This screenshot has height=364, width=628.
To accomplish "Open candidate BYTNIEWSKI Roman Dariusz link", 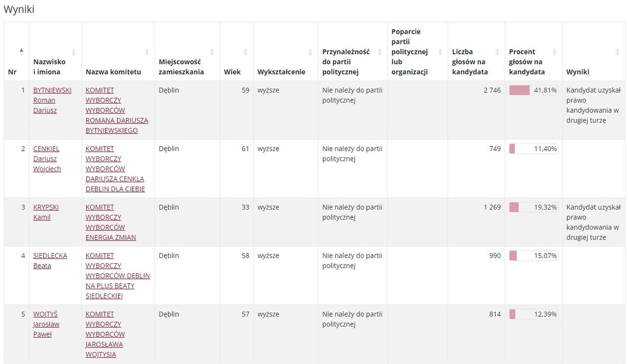I will click(52, 100).
